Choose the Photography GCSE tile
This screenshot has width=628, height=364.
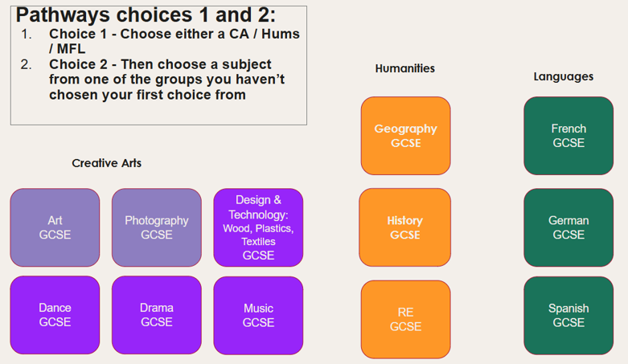pyautogui.click(x=157, y=227)
